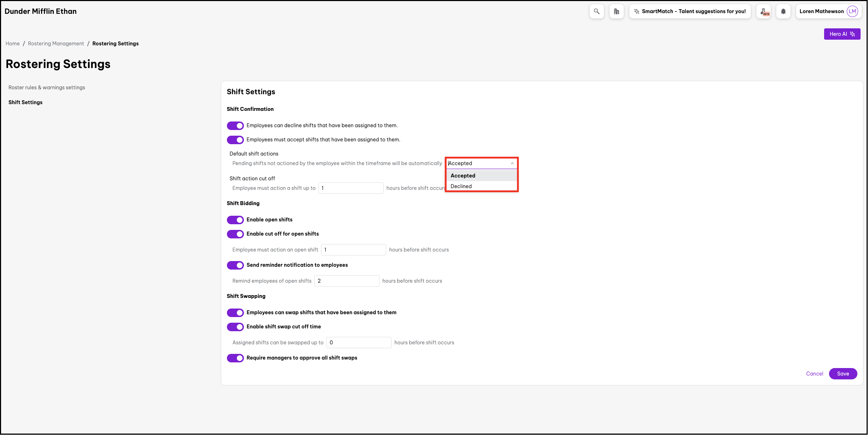
Task: Go to Rostering Management breadcrumb
Action: point(56,44)
